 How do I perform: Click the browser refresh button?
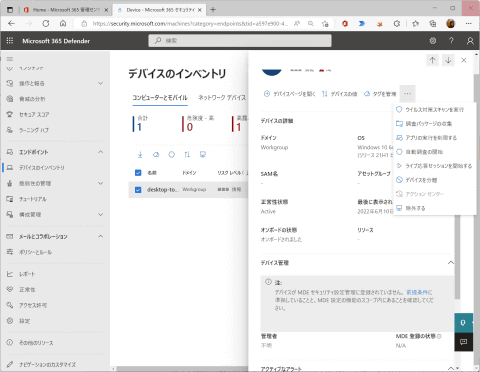coord(46,24)
